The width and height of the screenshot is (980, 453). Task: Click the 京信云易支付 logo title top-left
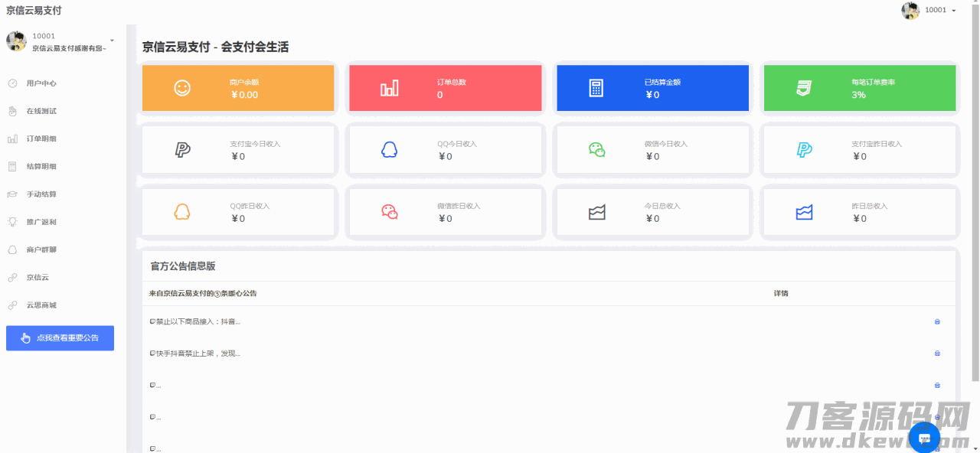34,11
